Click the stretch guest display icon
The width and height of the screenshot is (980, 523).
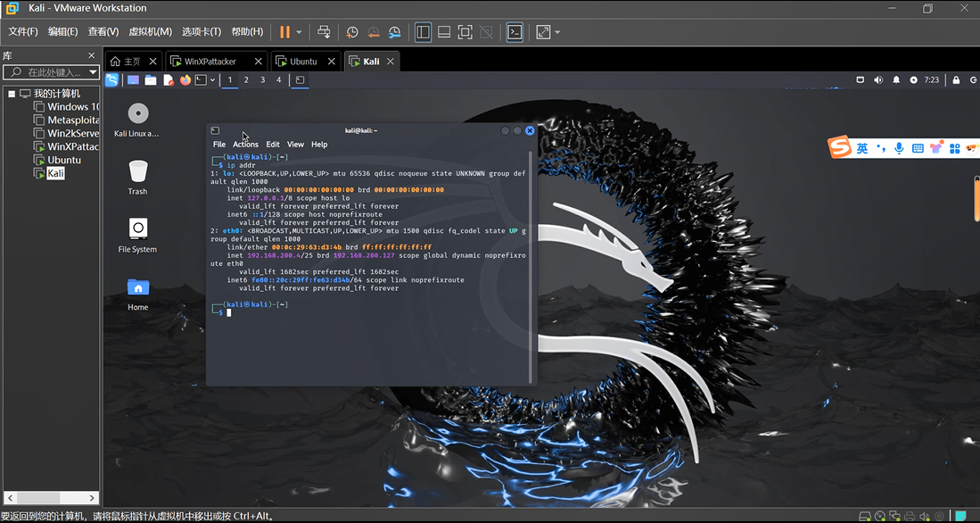pyautogui.click(x=543, y=32)
